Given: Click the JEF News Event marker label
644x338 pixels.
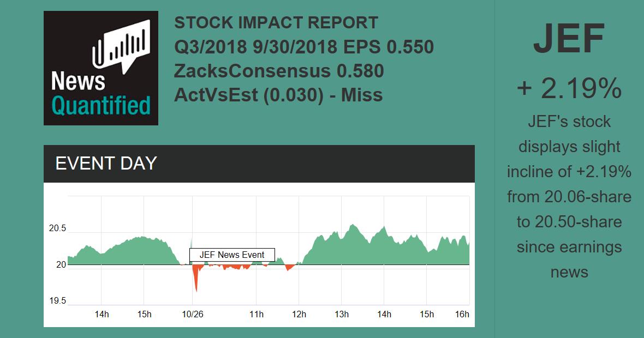Looking at the screenshot, I should [232, 255].
